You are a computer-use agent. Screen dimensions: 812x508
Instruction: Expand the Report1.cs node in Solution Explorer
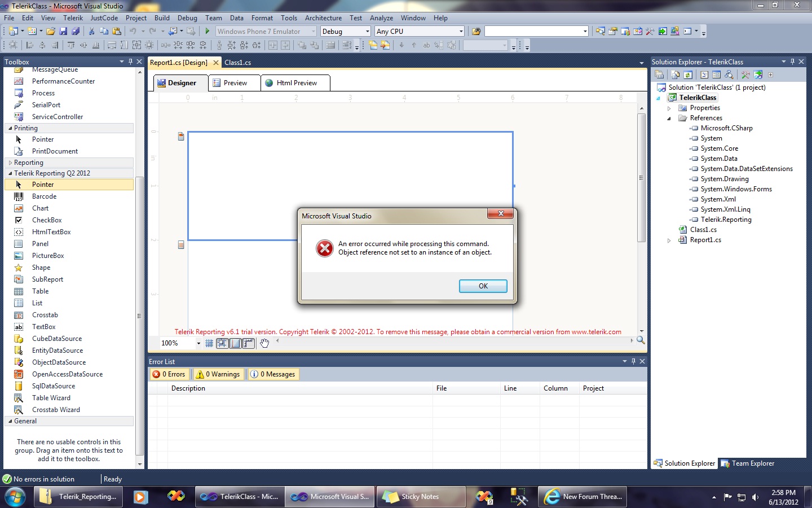pyautogui.click(x=669, y=240)
